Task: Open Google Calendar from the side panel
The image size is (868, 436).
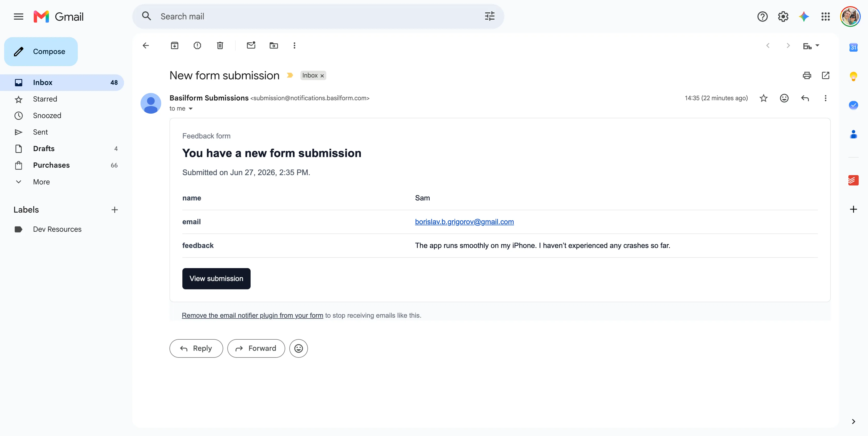Action: [853, 48]
